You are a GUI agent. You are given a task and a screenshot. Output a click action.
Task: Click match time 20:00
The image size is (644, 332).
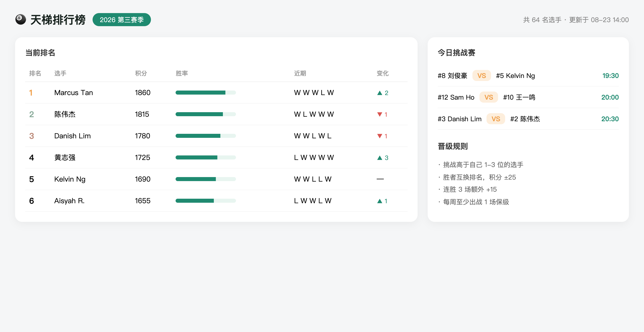[x=610, y=97]
